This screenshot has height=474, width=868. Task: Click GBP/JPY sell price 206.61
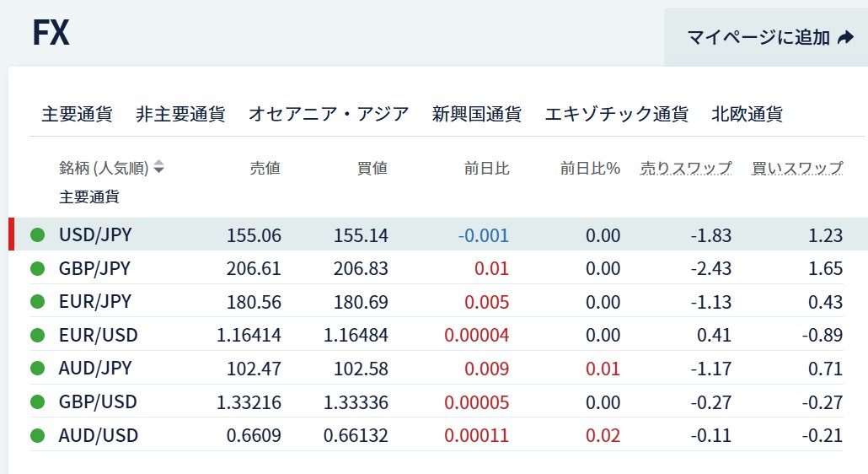click(254, 268)
